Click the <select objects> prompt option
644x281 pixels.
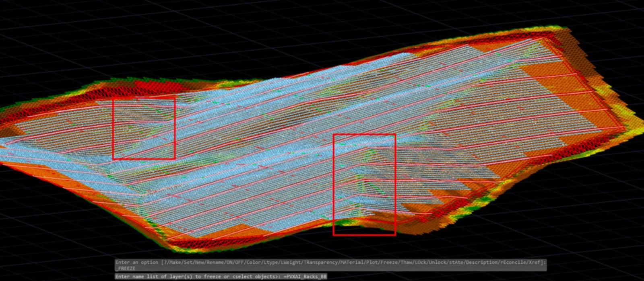click(x=255, y=277)
